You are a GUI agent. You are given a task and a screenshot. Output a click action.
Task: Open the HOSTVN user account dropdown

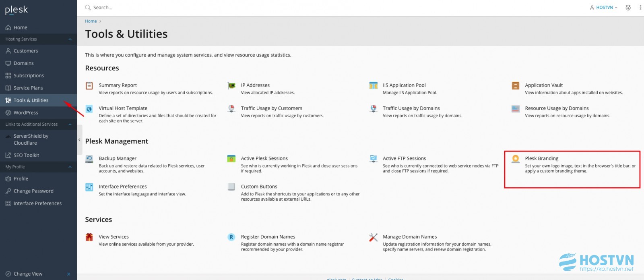click(x=603, y=7)
